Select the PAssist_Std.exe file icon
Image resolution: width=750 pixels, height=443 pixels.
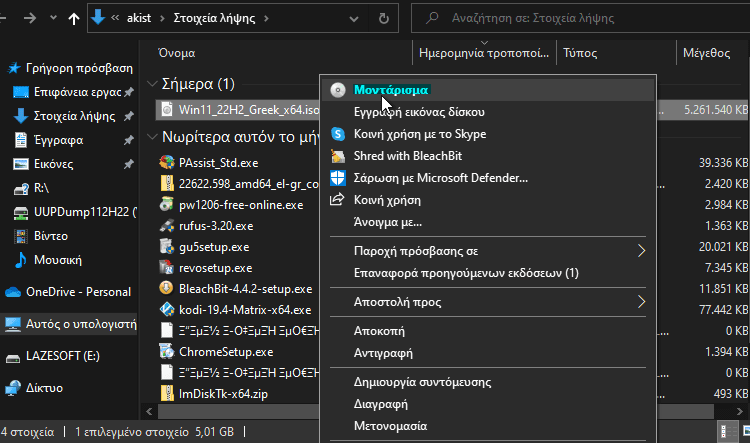(167, 162)
